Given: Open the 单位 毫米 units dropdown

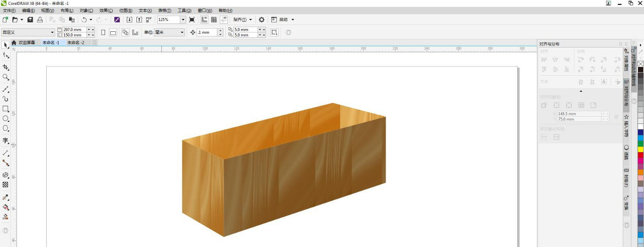Looking at the screenshot, I should tap(182, 33).
